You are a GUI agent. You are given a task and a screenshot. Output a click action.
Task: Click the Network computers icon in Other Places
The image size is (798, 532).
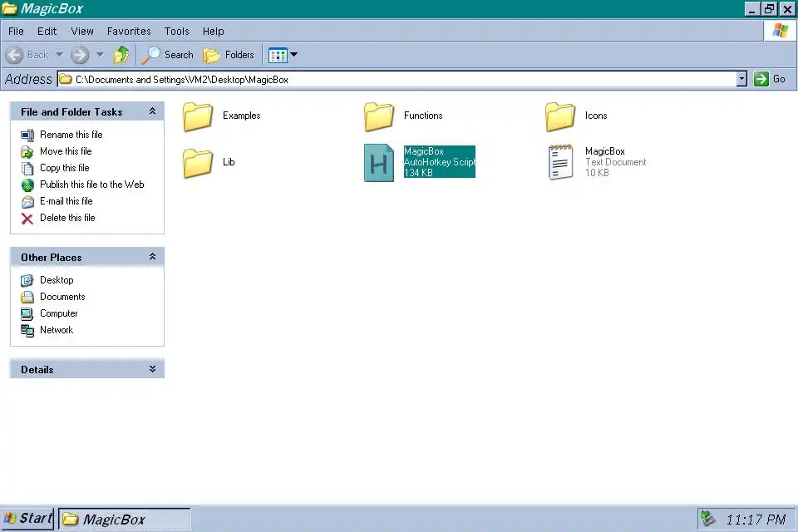pos(27,331)
